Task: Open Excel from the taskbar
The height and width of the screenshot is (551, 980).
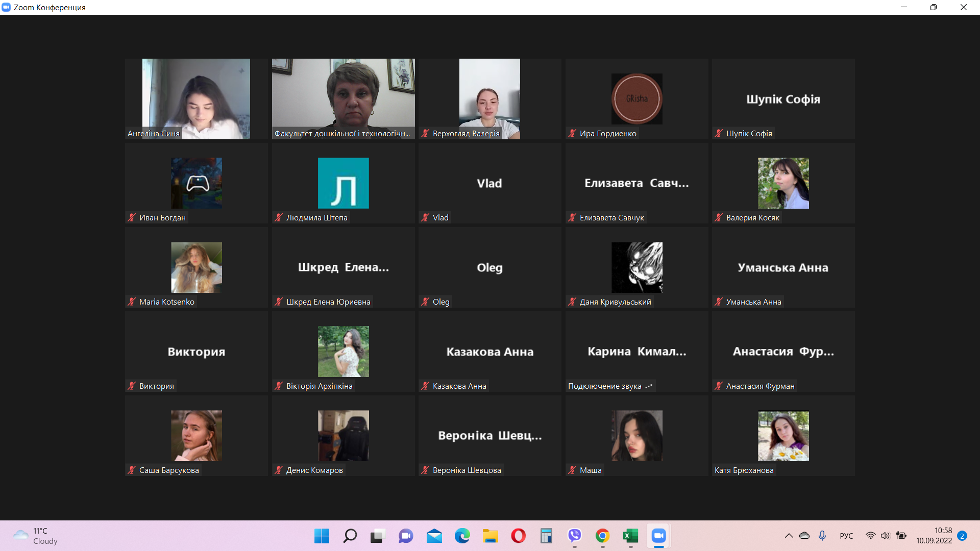Action: (630, 536)
